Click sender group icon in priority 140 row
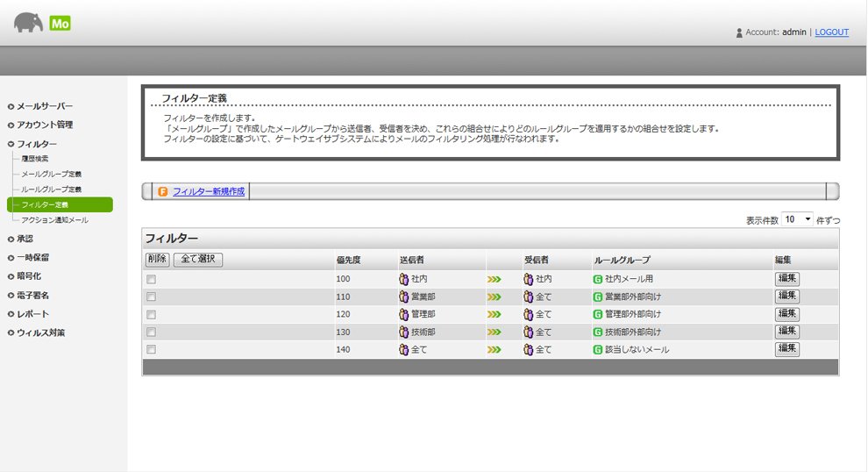The width and height of the screenshot is (868, 472). click(403, 349)
